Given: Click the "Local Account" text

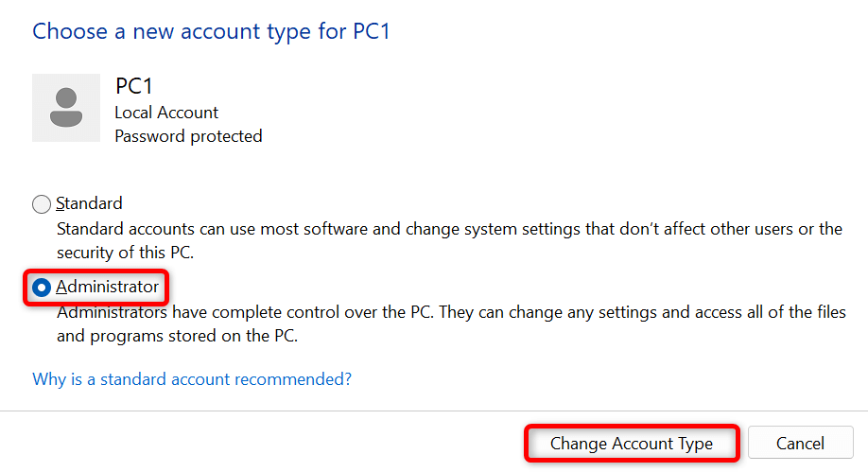Looking at the screenshot, I should [x=166, y=113].
